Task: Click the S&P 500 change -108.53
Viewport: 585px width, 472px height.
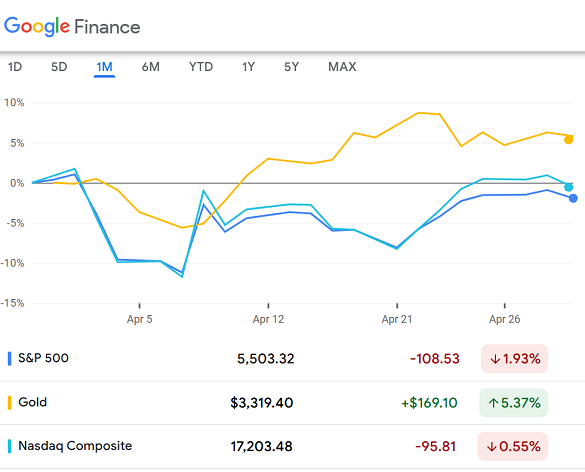Action: [435, 359]
